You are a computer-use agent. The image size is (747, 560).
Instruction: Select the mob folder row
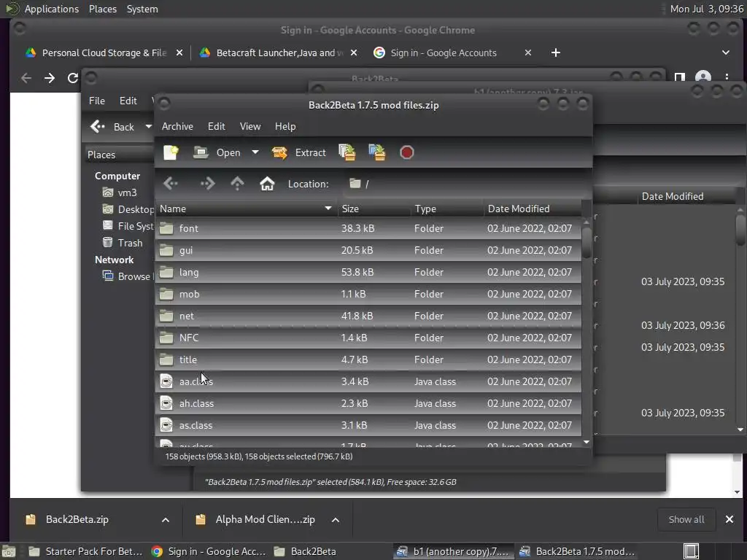[x=368, y=295]
